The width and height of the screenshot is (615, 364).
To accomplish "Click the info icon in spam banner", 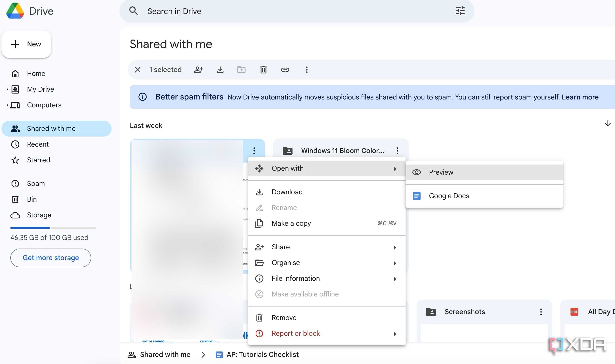I will tap(143, 97).
